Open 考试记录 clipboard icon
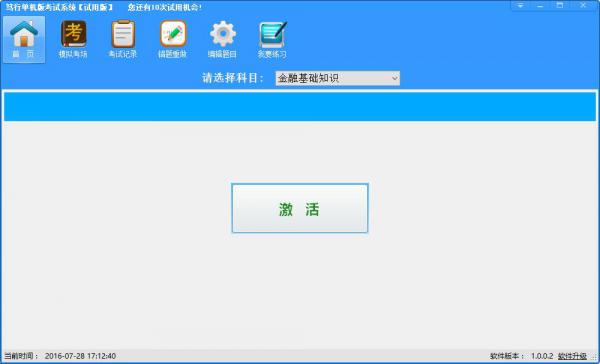 click(123, 39)
